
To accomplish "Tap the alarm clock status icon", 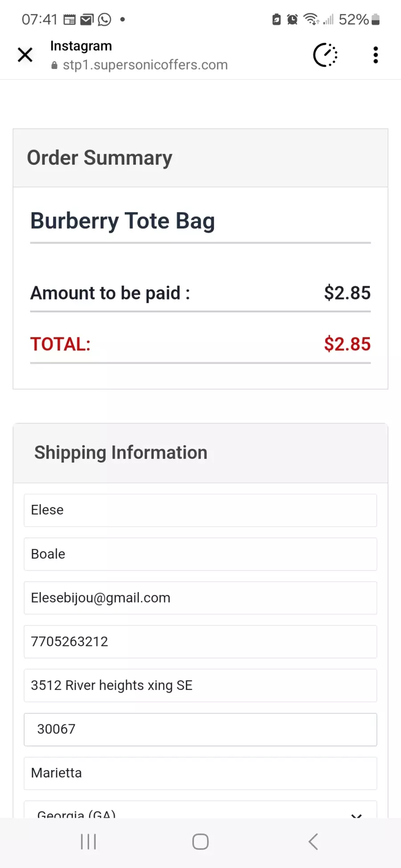I will click(292, 20).
